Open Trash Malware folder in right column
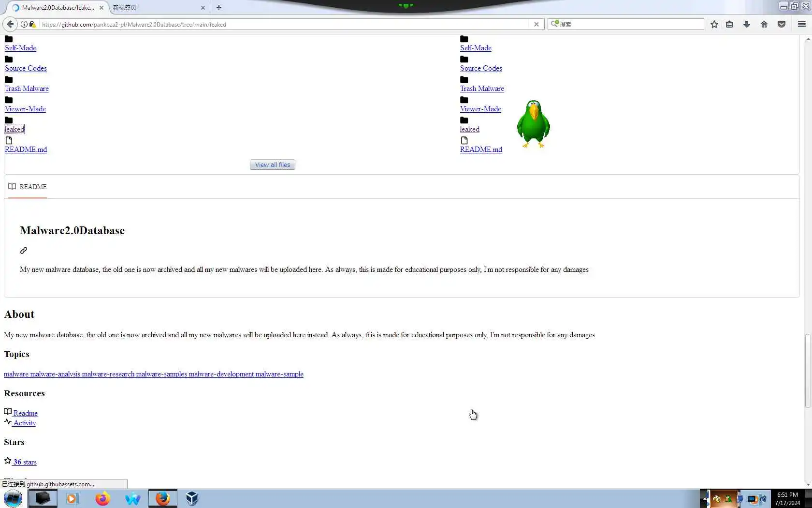 coord(482,89)
